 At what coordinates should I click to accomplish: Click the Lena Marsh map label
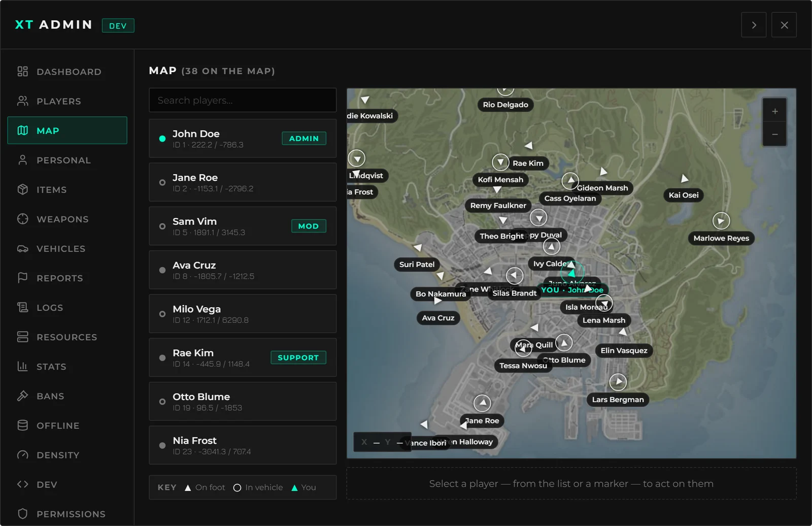point(604,320)
